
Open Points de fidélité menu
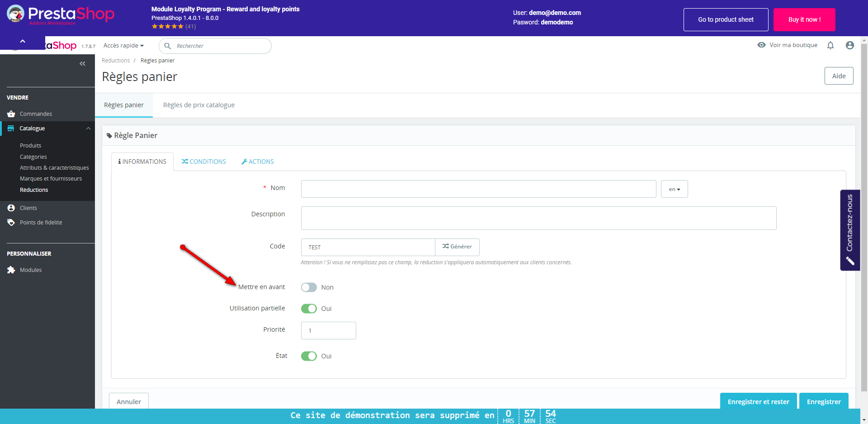click(x=41, y=222)
